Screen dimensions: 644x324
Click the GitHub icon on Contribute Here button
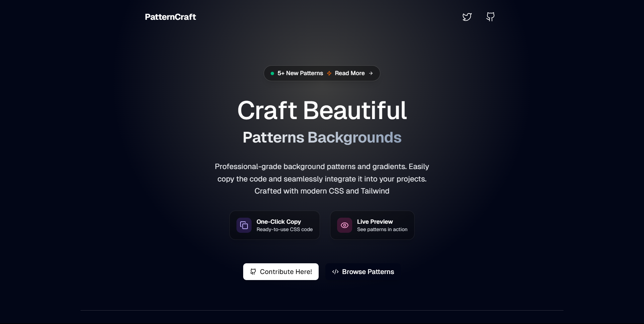coord(254,272)
